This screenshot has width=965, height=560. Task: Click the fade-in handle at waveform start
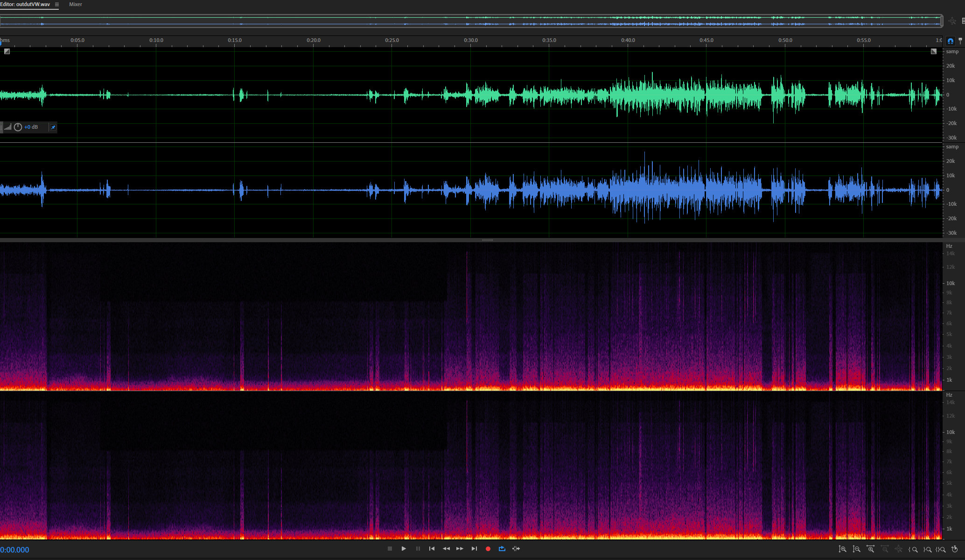point(7,51)
